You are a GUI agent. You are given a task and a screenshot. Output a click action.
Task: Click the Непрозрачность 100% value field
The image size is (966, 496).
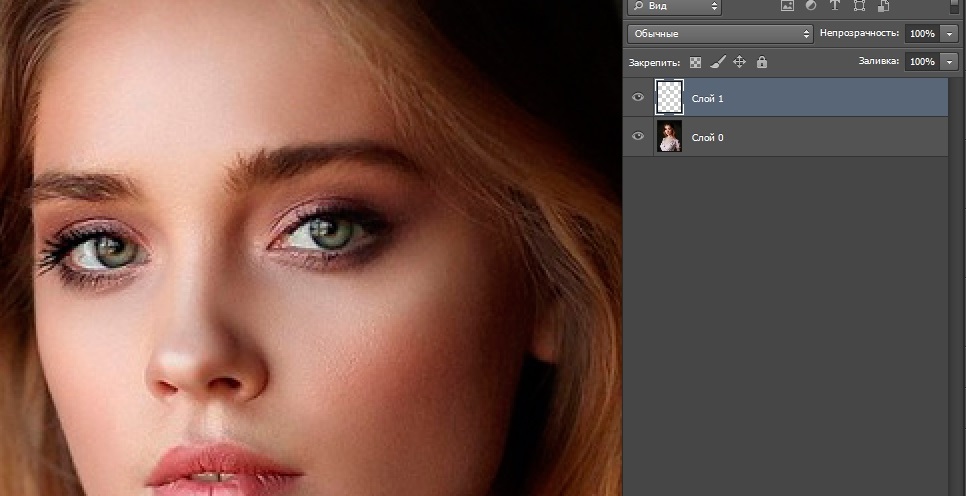[x=922, y=34]
